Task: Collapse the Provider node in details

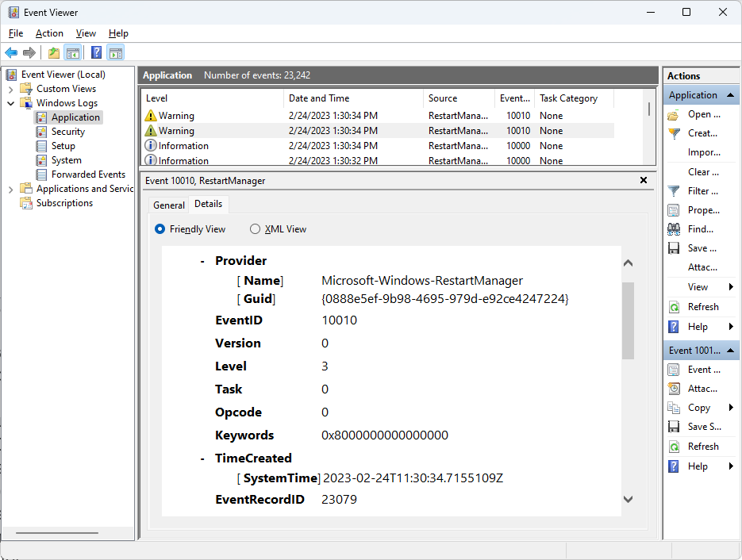Action: 202,261
